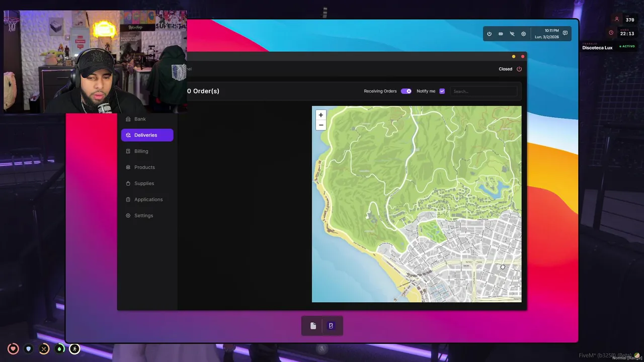Click the red power icon beside Closed
Image resolution: width=644 pixels, height=362 pixels.
coord(519,69)
